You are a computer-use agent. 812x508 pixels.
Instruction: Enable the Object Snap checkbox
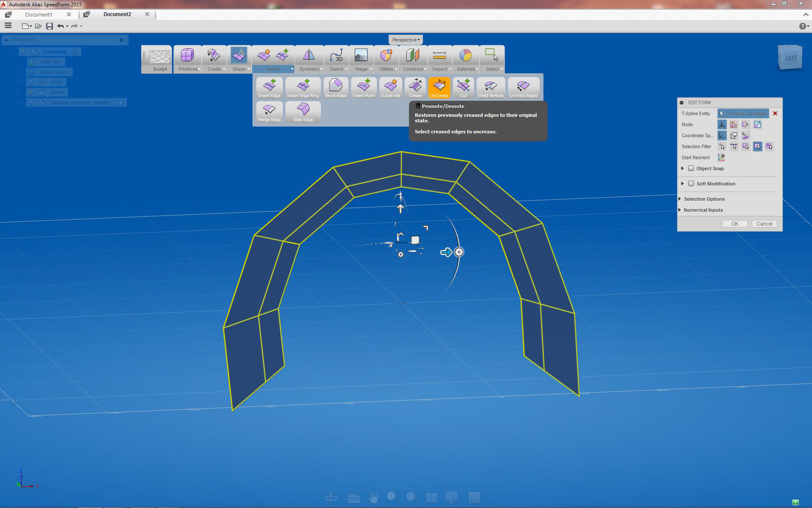click(x=691, y=168)
